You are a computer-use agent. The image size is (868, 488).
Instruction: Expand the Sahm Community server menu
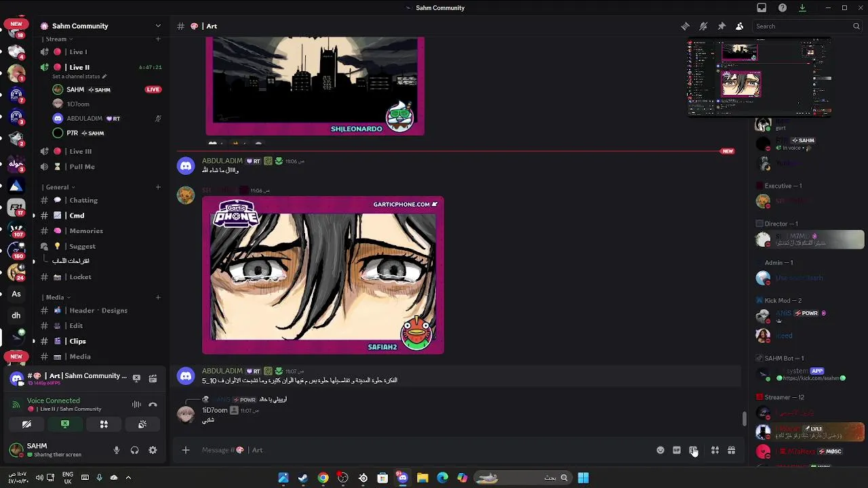[102, 26]
